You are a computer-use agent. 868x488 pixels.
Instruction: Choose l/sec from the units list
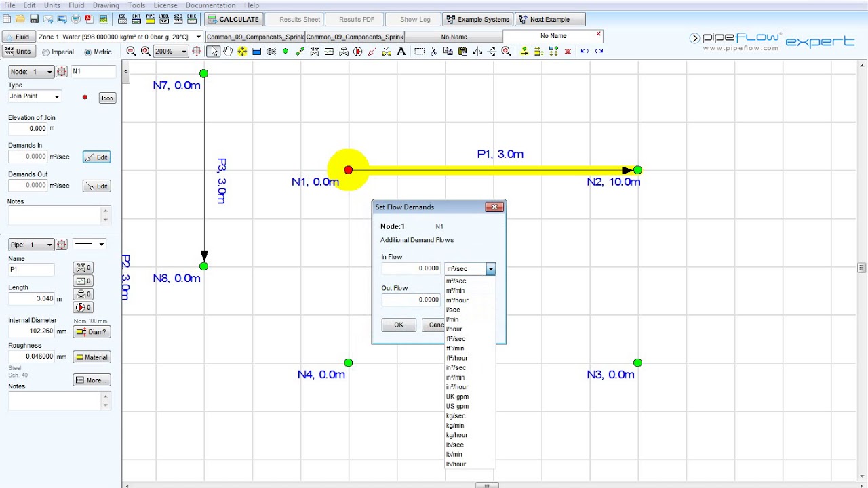tap(453, 310)
